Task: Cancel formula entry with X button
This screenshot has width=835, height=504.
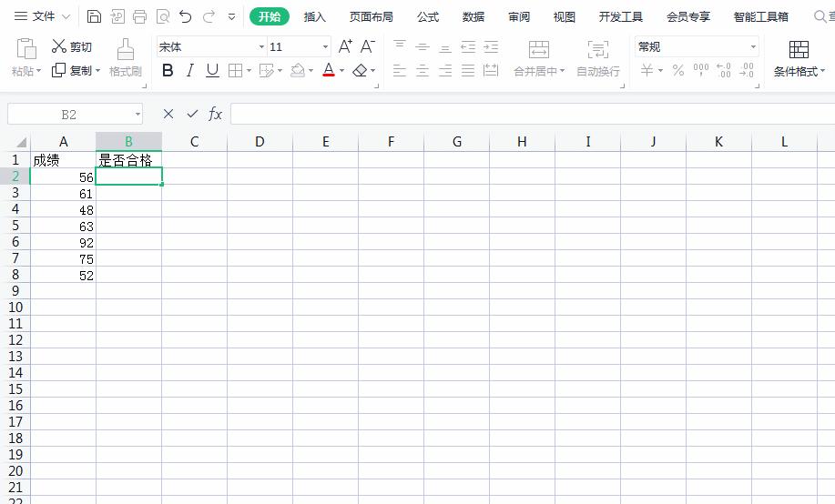Action: point(168,114)
